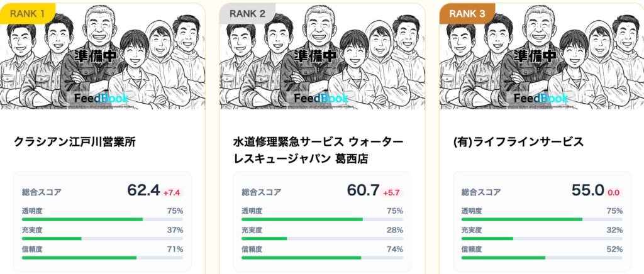This screenshot has height=274, width=644.
Task: Click クラシアン's 充実度 37% progress bar
Action: (103, 238)
